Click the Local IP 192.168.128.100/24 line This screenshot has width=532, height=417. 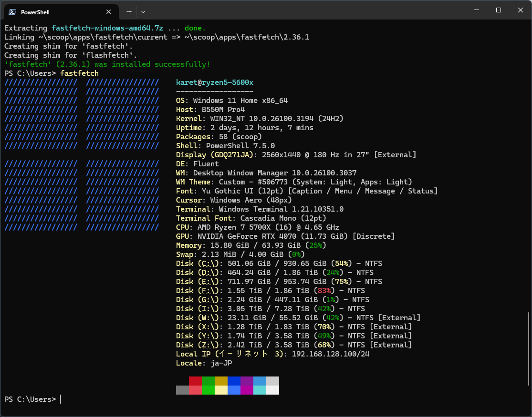(x=272, y=354)
